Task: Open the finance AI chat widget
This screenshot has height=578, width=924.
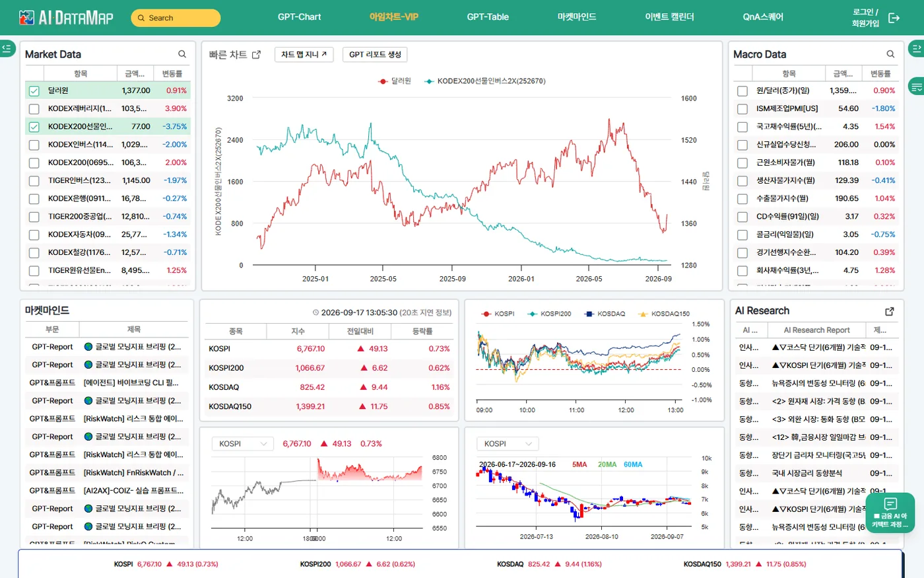Action: 890,512
